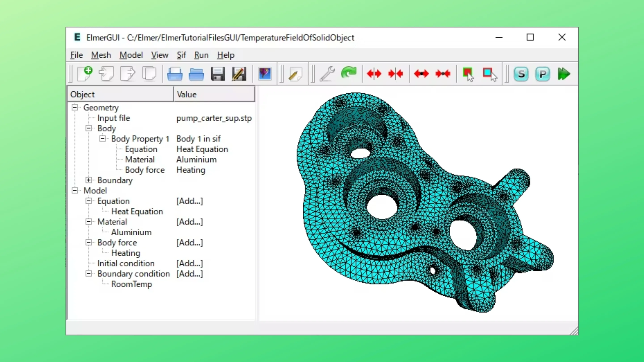
Task: Open the View menu
Action: point(160,55)
